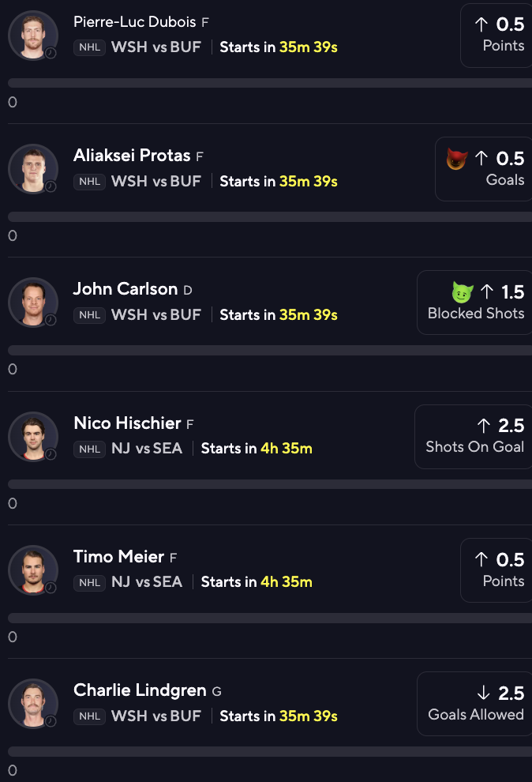532x782 pixels.
Task: Click Pierre-Luc Dubois player photo
Action: pyautogui.click(x=33, y=35)
